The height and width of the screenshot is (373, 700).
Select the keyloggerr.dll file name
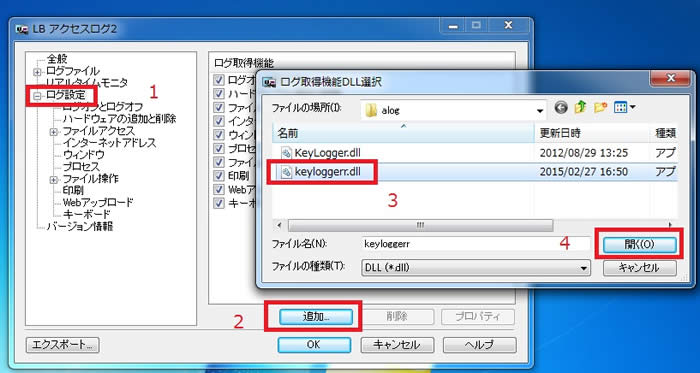tap(328, 172)
